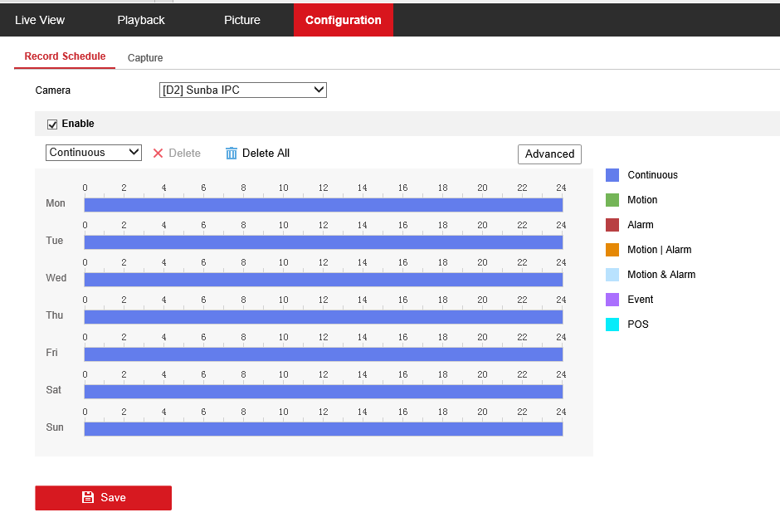
Task: Click the Wed day label
Action: coord(56,278)
